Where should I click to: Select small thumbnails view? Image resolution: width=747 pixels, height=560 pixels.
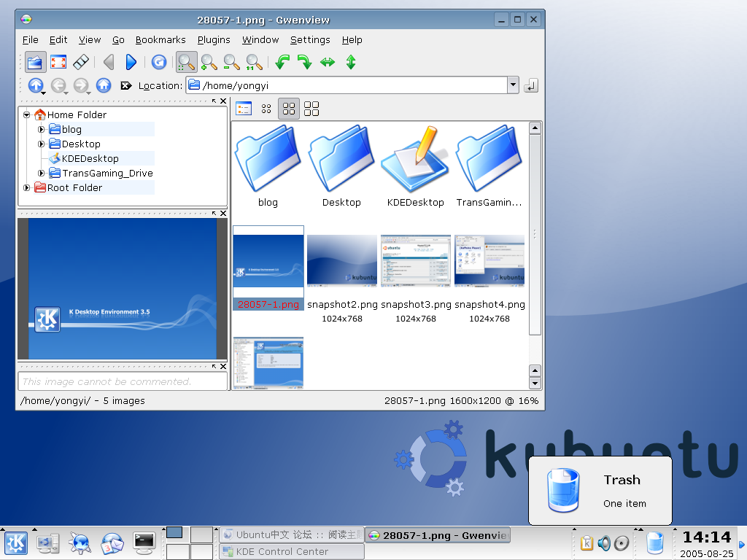click(x=266, y=109)
